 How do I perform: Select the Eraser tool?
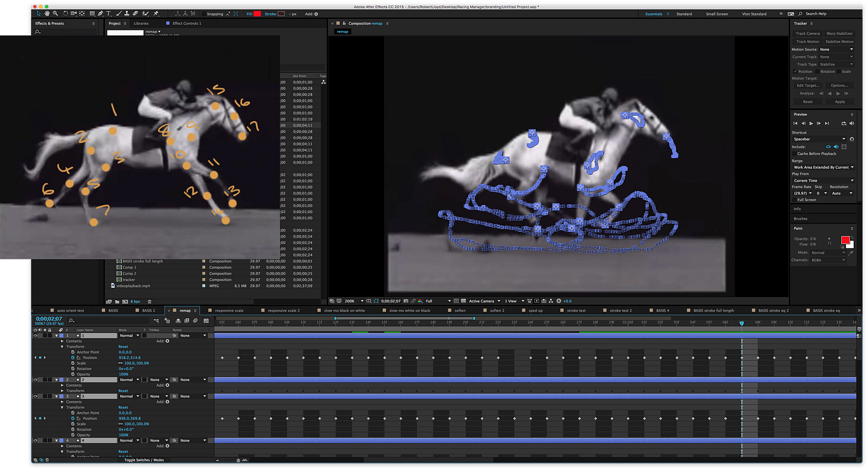pyautogui.click(x=135, y=14)
